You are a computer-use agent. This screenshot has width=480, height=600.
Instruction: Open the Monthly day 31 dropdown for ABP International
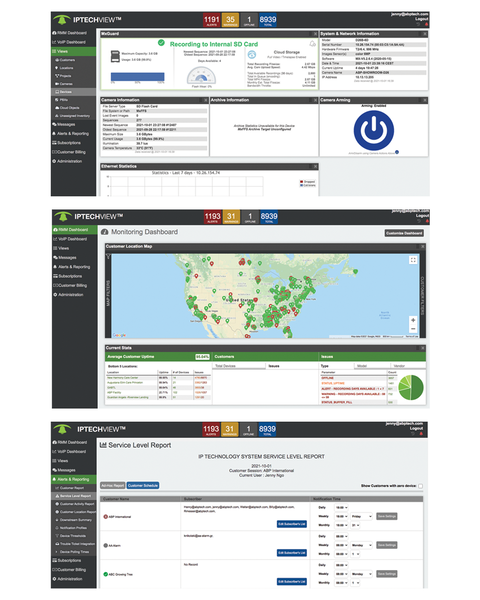356,525
